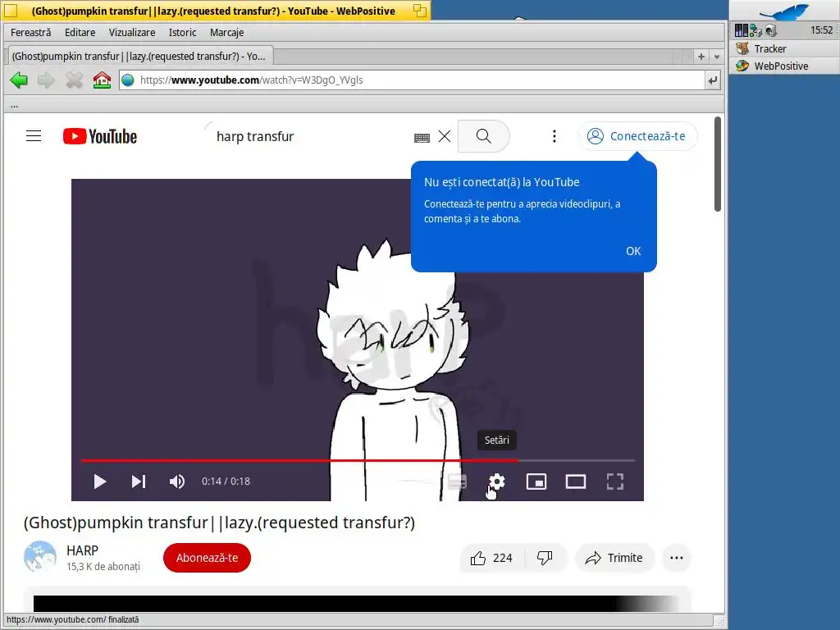Image resolution: width=840 pixels, height=630 pixels.
Task: Open the Editare menu
Action: point(80,33)
